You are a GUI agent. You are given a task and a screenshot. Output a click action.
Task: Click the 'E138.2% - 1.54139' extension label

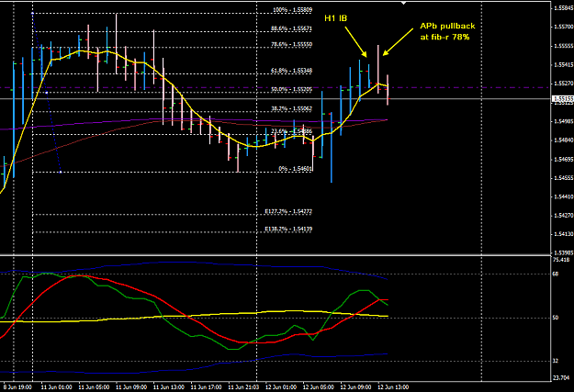[x=288, y=230]
